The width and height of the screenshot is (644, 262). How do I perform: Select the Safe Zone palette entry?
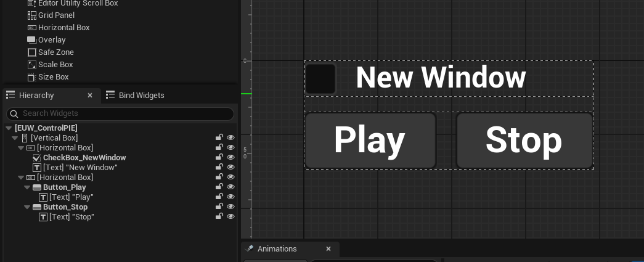56,52
